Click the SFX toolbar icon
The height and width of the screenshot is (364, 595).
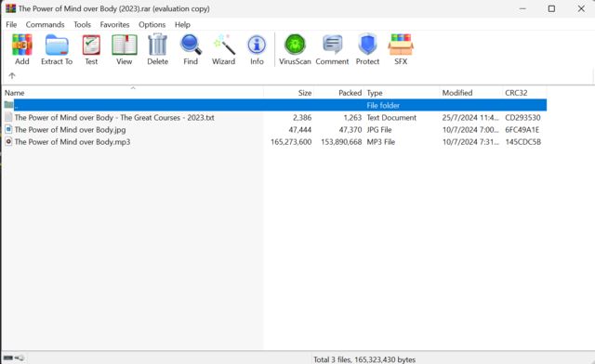point(401,49)
